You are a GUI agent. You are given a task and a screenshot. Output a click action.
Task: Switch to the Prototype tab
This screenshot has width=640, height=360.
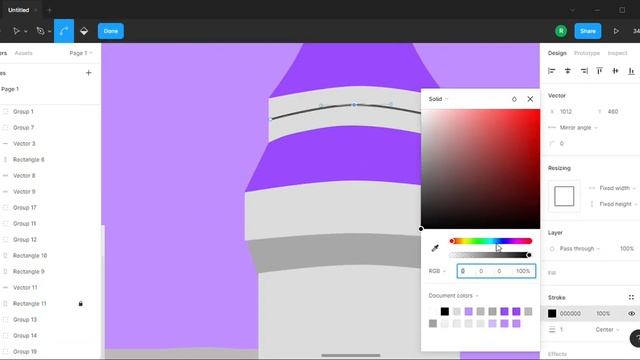(587, 53)
